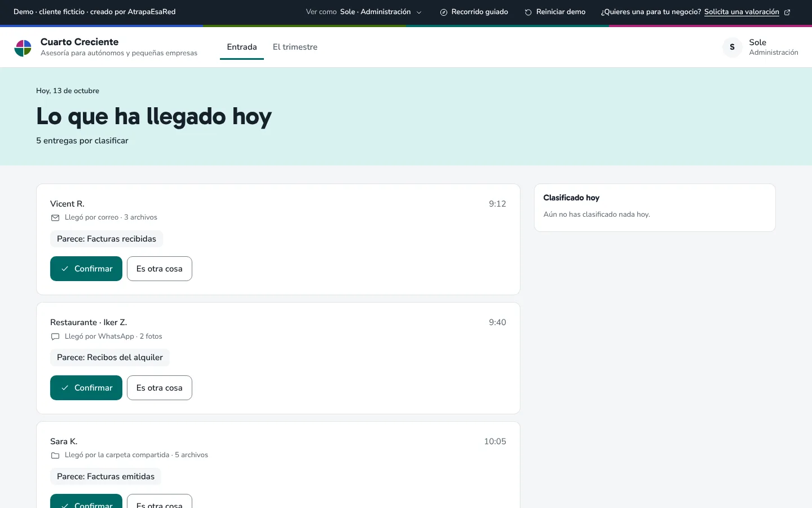This screenshot has width=812, height=508.
Task: Click Llegó por correo · 3 archivos
Action: tap(111, 217)
